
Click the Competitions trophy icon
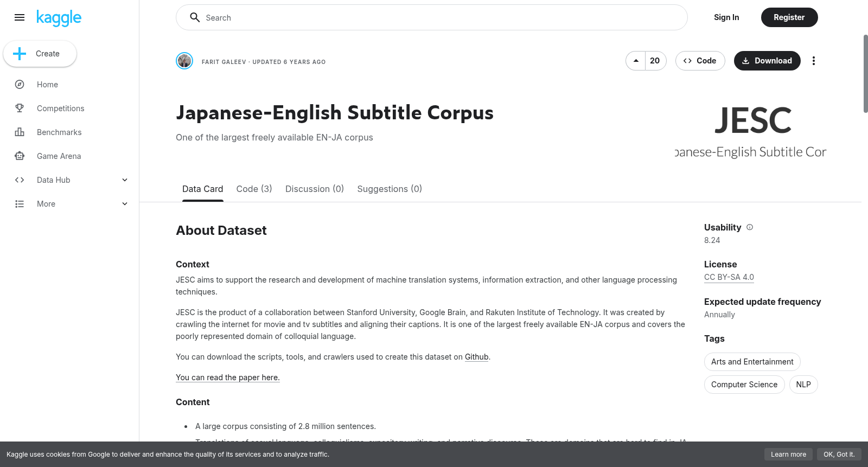20,108
